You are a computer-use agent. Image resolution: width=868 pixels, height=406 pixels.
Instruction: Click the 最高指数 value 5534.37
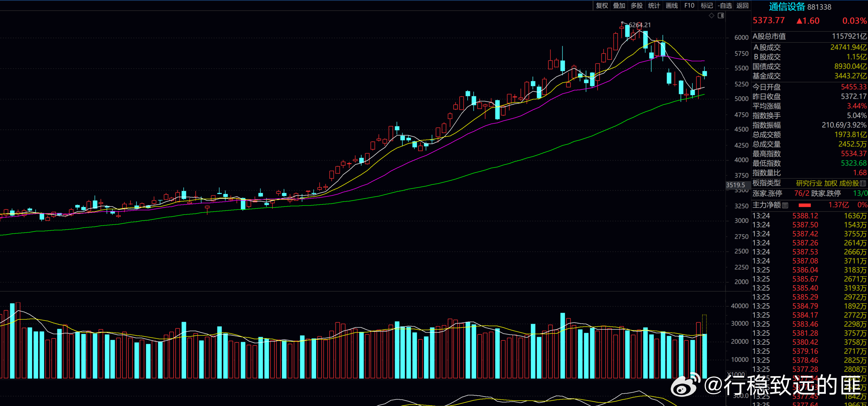(x=854, y=154)
